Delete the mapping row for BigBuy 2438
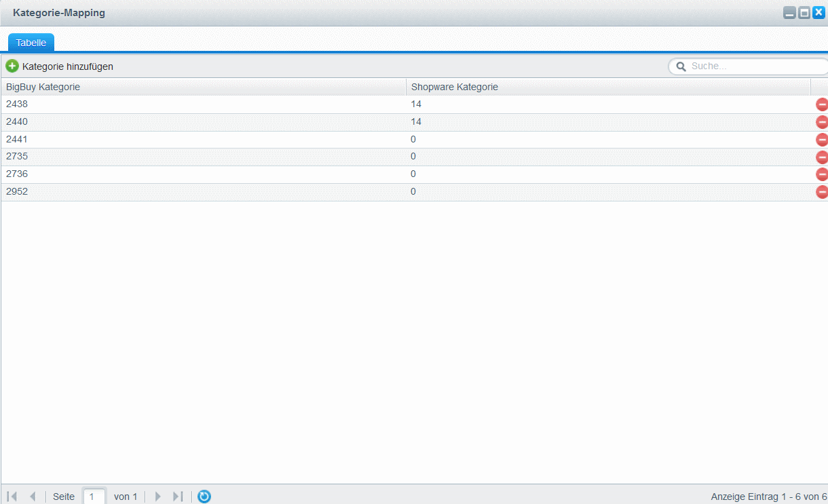The height and width of the screenshot is (504, 828). click(x=821, y=104)
